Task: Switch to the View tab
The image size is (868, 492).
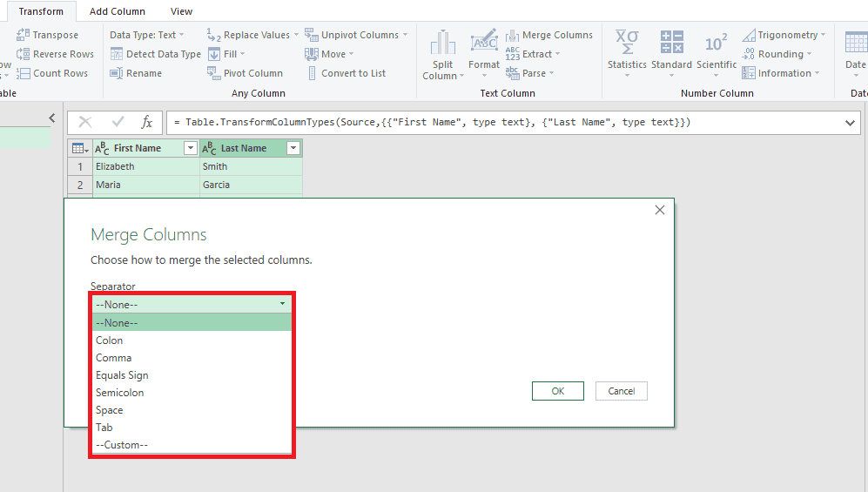Action: [182, 11]
